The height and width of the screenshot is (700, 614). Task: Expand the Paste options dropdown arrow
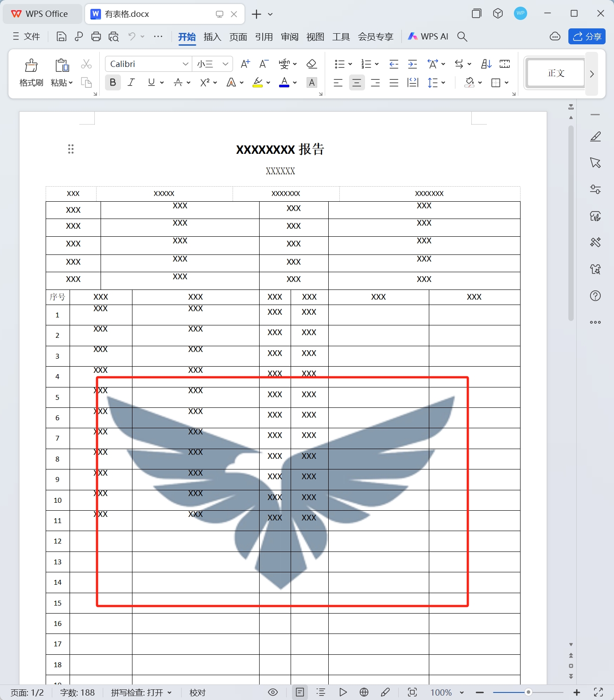[70, 82]
